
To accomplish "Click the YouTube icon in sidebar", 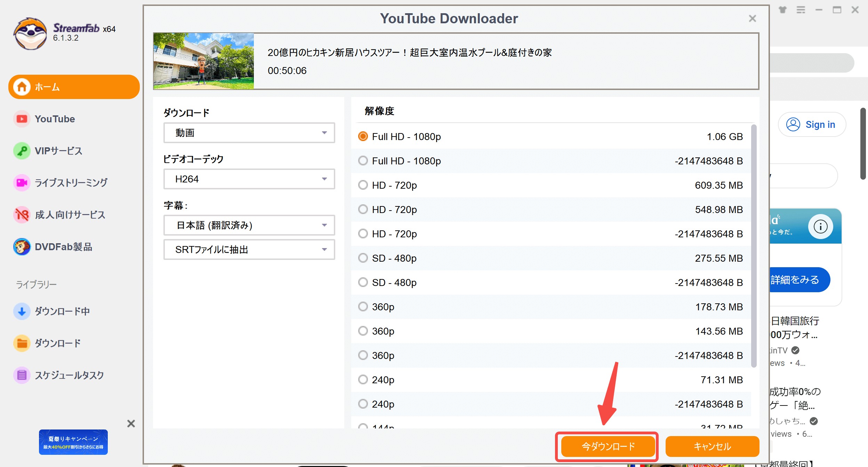I will [x=22, y=119].
